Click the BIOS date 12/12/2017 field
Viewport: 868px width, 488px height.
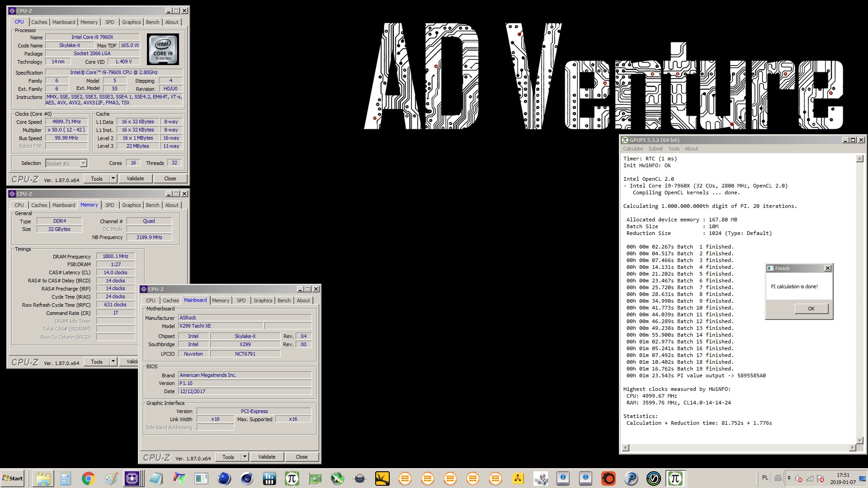245,391
